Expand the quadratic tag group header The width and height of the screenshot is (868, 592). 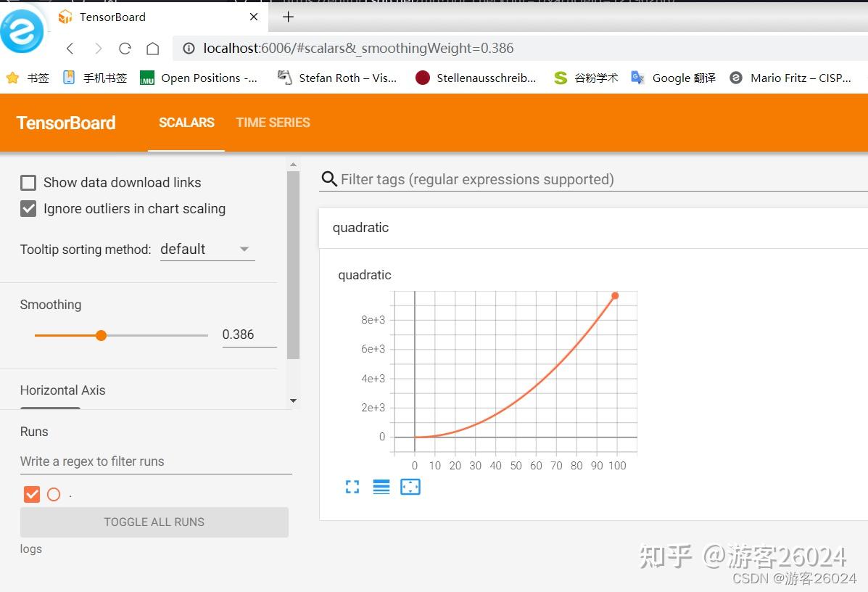(x=360, y=227)
